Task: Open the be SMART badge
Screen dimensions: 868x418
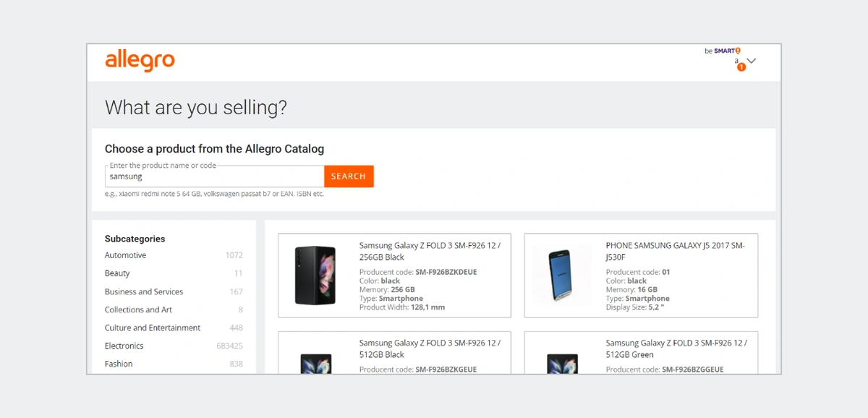Action: point(723,51)
